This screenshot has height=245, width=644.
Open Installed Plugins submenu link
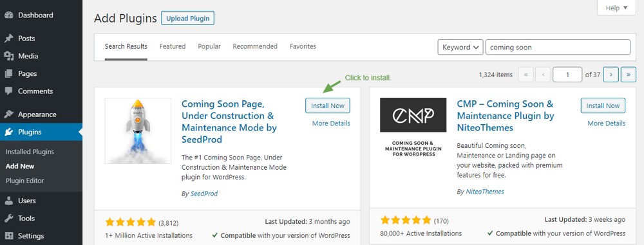[x=30, y=152]
